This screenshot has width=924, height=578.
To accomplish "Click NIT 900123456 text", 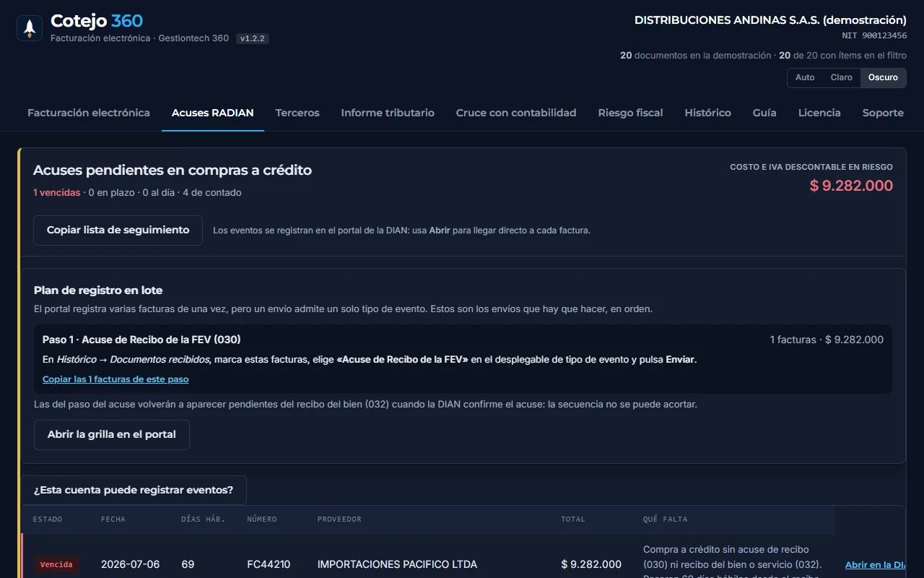I will pyautogui.click(x=874, y=35).
